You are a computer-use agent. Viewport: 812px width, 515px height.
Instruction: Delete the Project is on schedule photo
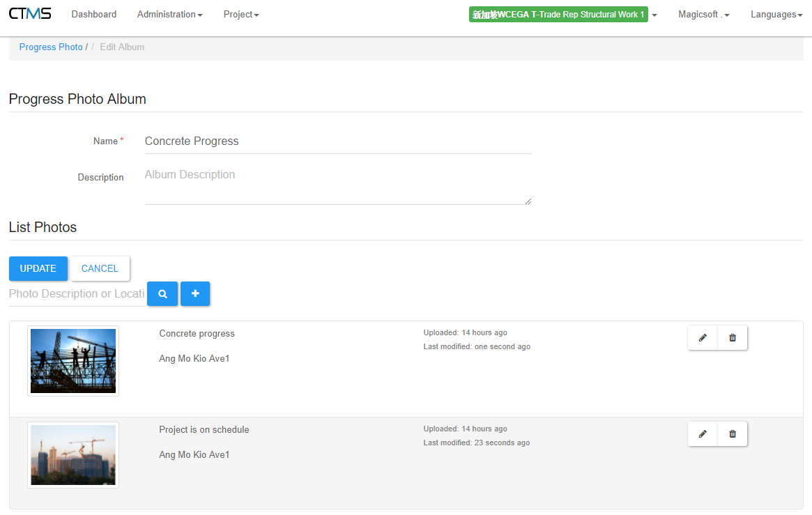(x=733, y=434)
